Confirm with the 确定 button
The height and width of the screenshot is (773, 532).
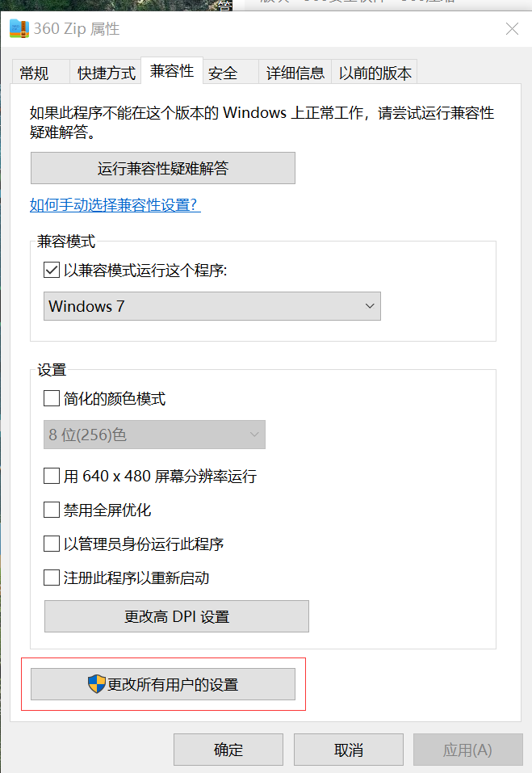pos(228,750)
